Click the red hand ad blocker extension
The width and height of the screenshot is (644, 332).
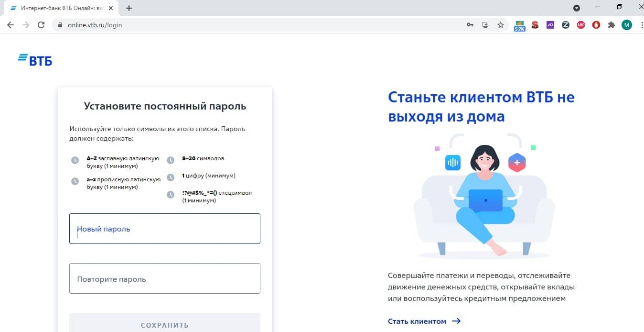tap(596, 25)
